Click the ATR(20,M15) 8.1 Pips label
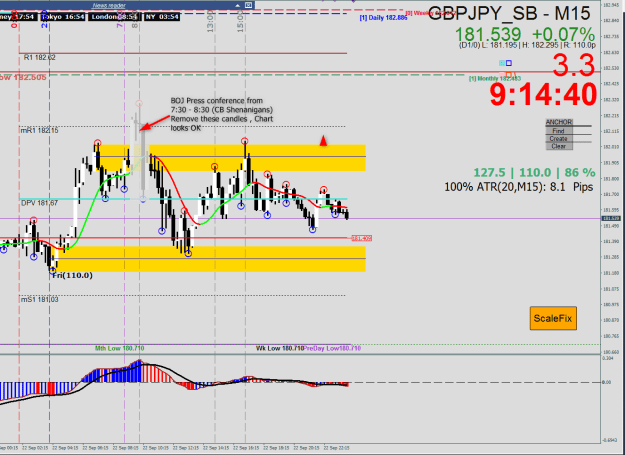Image resolution: width=625 pixels, height=455 pixels. click(x=519, y=187)
